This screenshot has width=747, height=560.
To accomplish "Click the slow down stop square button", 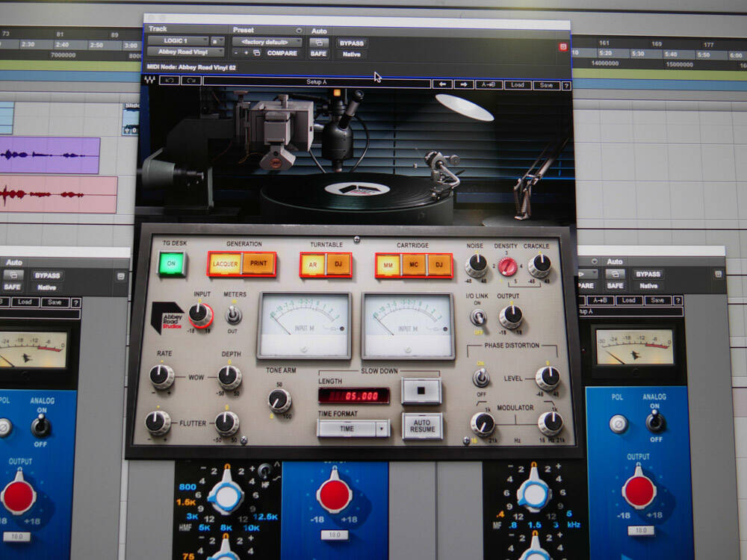I will click(421, 391).
